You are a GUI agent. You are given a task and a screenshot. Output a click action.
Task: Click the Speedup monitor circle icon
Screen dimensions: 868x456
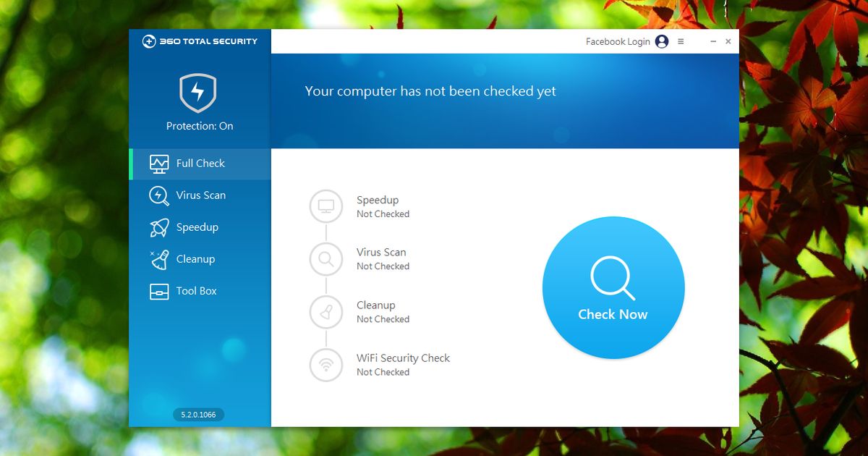click(326, 206)
